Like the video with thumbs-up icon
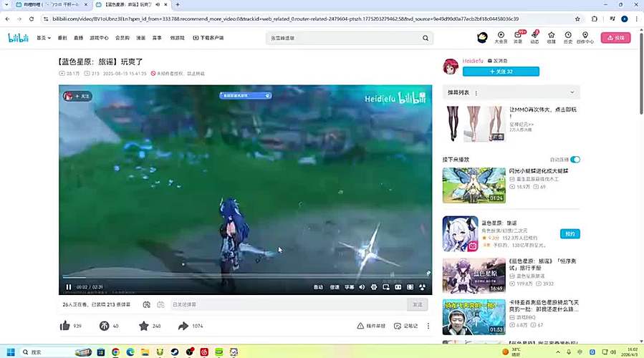The width and height of the screenshot is (644, 358). point(65,326)
